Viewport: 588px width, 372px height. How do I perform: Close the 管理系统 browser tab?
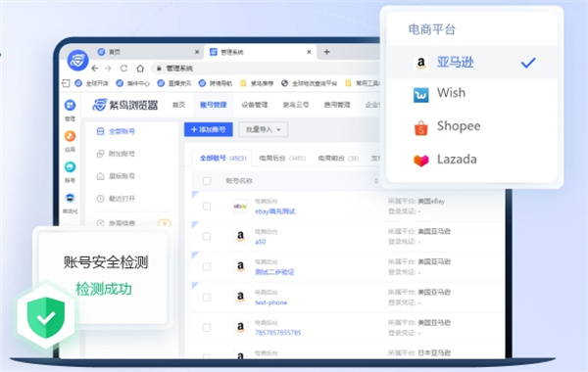(309, 52)
